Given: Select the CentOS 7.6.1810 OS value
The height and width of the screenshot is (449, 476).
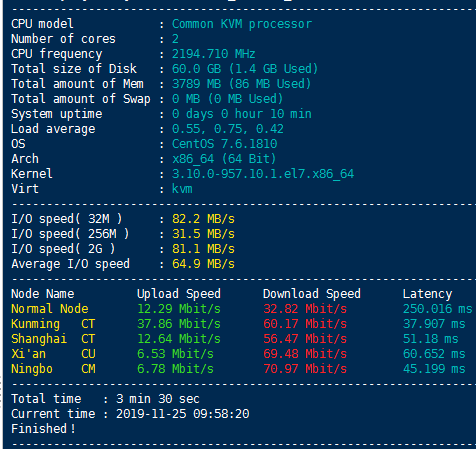Looking at the screenshot, I should (x=224, y=144).
